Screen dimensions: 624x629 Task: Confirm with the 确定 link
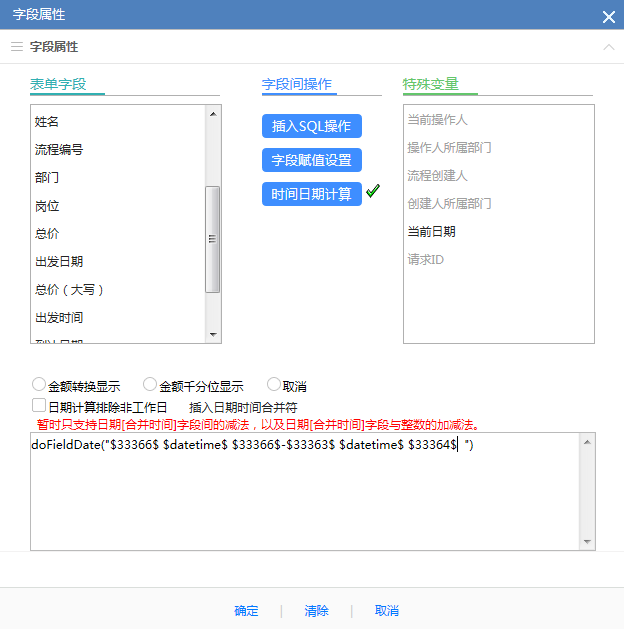coord(246,611)
